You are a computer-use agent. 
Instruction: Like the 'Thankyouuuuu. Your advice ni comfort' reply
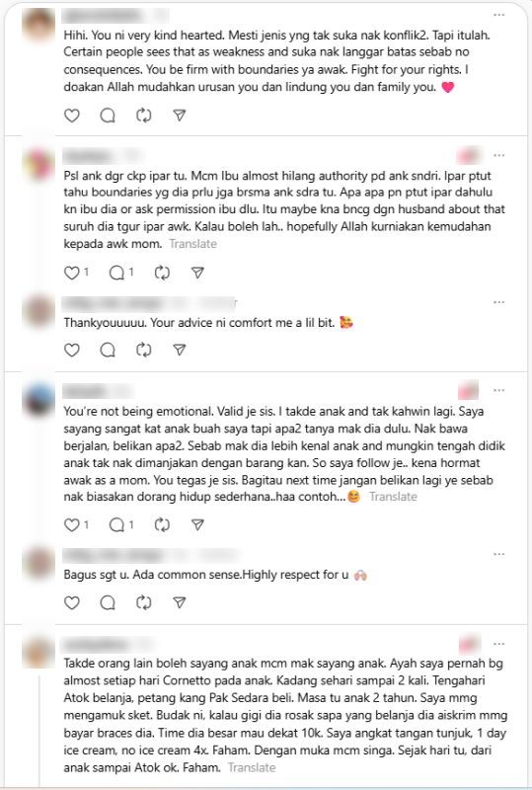click(x=71, y=350)
